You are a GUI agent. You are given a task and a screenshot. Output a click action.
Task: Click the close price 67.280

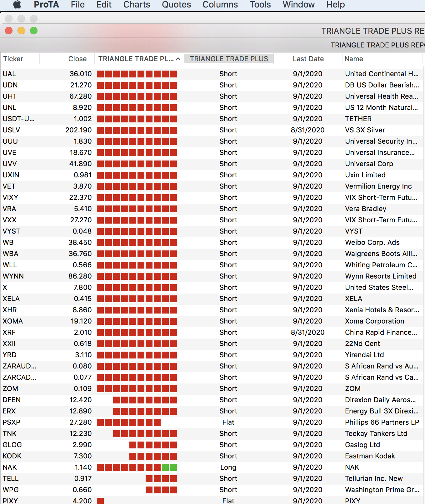pos(81,96)
